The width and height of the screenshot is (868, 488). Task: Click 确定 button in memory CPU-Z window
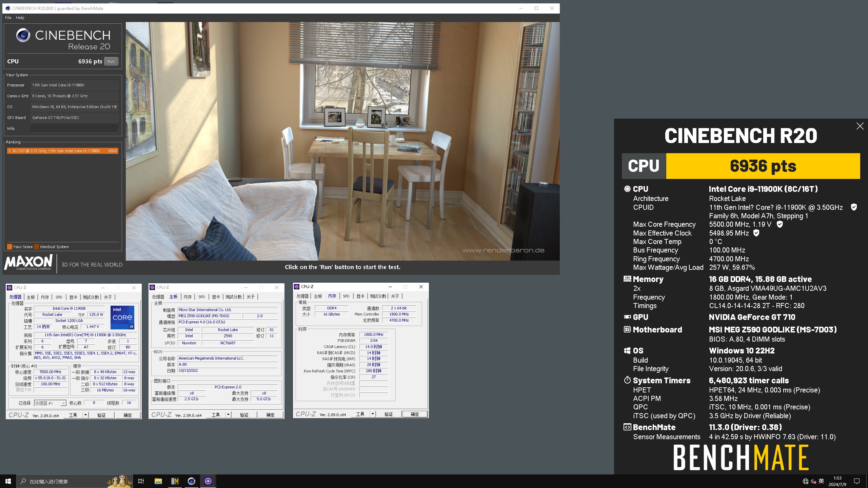click(x=415, y=414)
